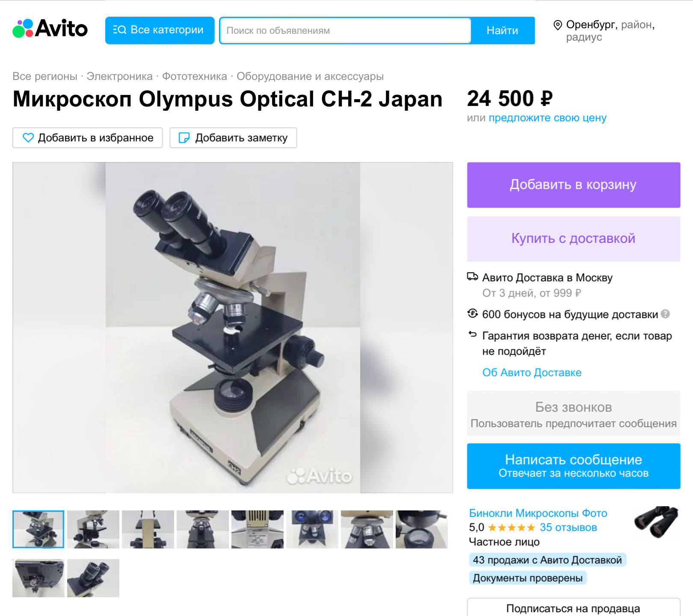This screenshot has width=693, height=616.
Task: Open the Об Авито Доставке link
Action: tap(532, 372)
